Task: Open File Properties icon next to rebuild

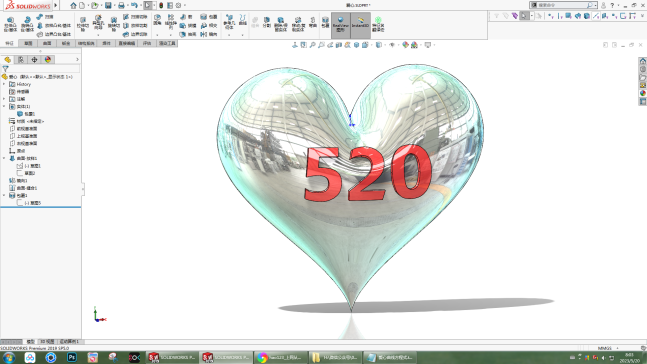Action: [170, 5]
